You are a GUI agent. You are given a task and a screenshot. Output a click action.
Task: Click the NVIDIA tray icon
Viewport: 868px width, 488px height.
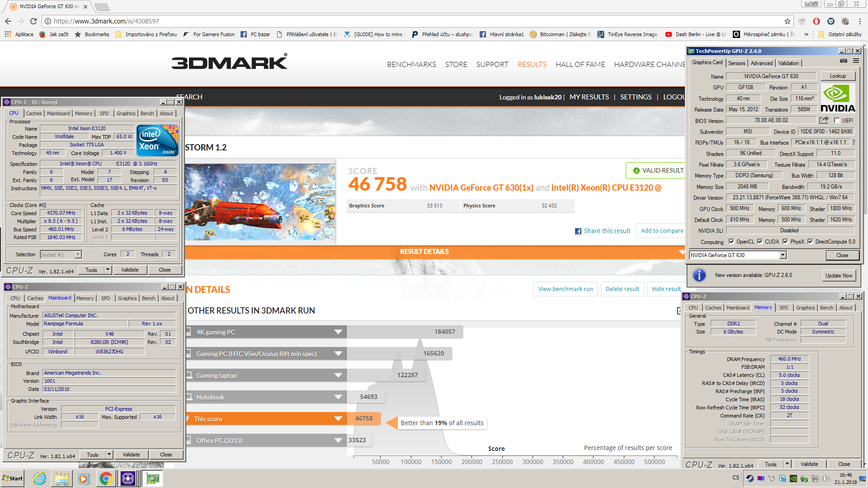pyautogui.click(x=793, y=479)
